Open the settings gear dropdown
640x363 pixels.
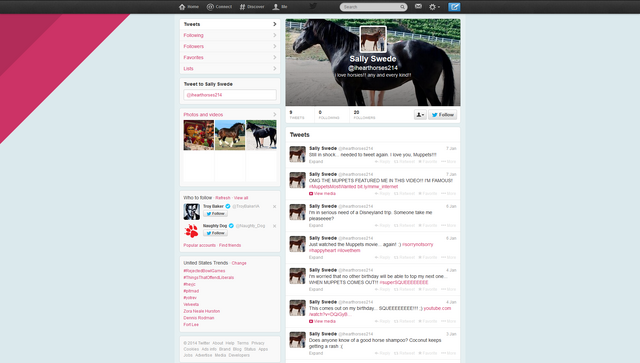[434, 7]
